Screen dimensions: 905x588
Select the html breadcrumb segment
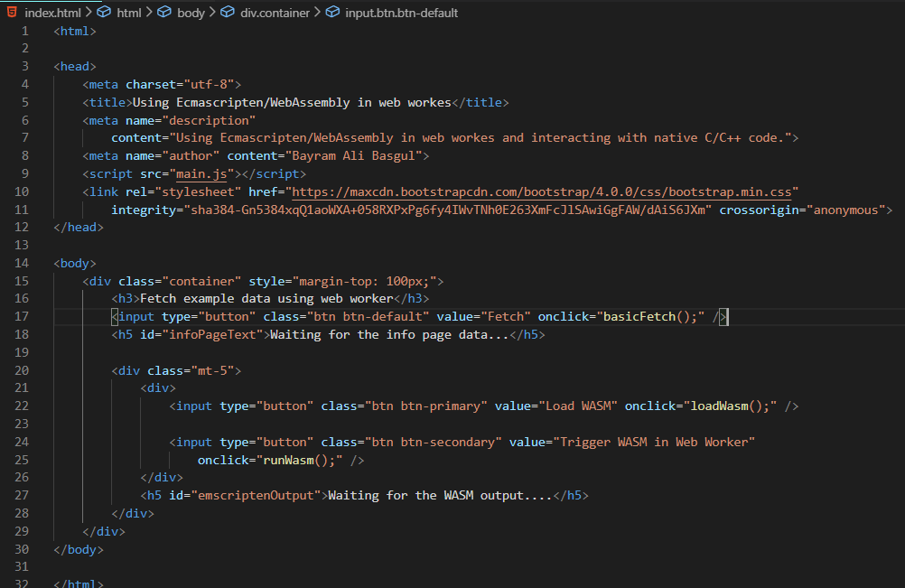coord(129,13)
